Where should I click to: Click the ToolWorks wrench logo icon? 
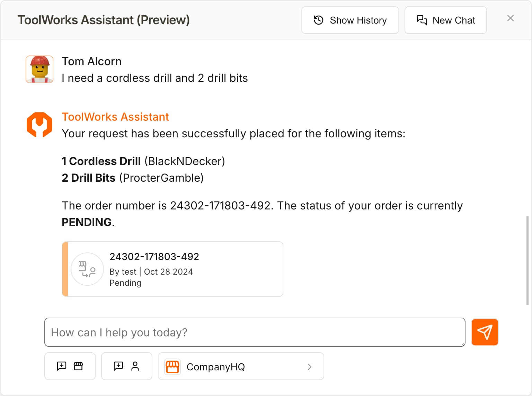(x=39, y=124)
